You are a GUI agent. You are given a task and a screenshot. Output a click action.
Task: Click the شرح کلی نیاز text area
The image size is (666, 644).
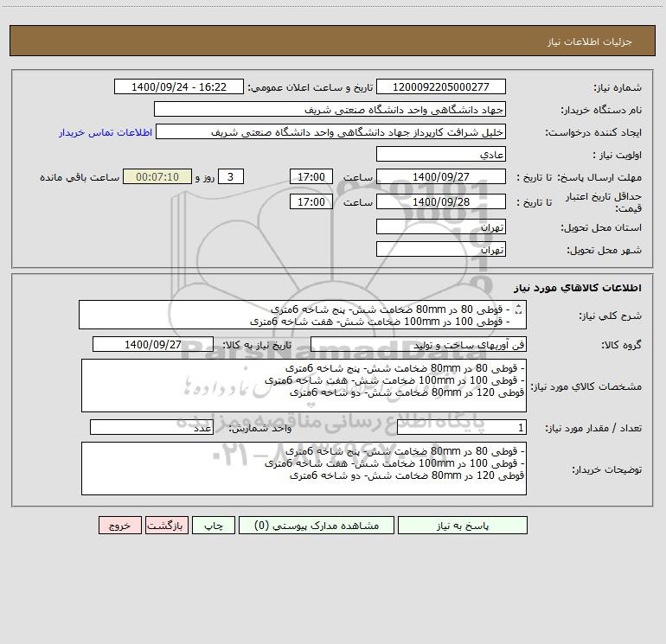[303, 315]
